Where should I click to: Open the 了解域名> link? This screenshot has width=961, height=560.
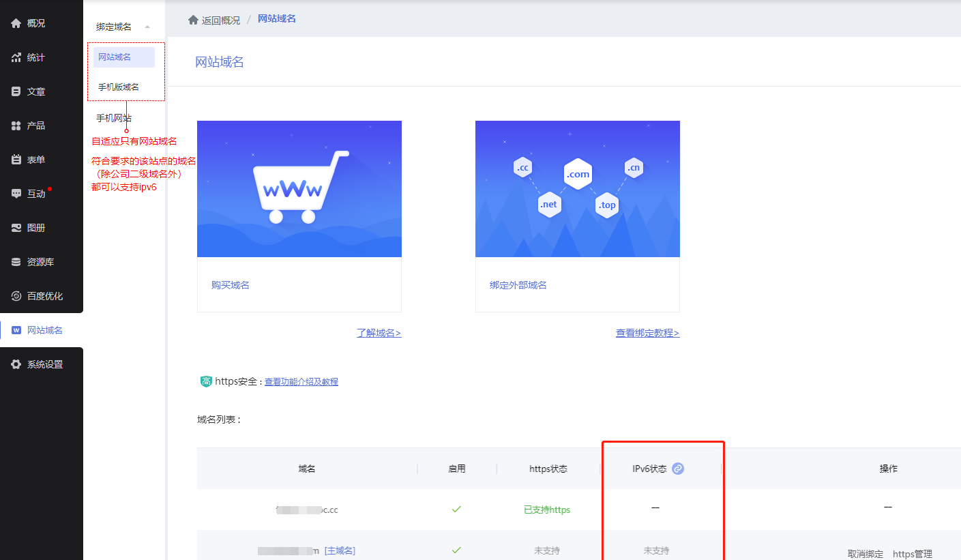coord(379,333)
